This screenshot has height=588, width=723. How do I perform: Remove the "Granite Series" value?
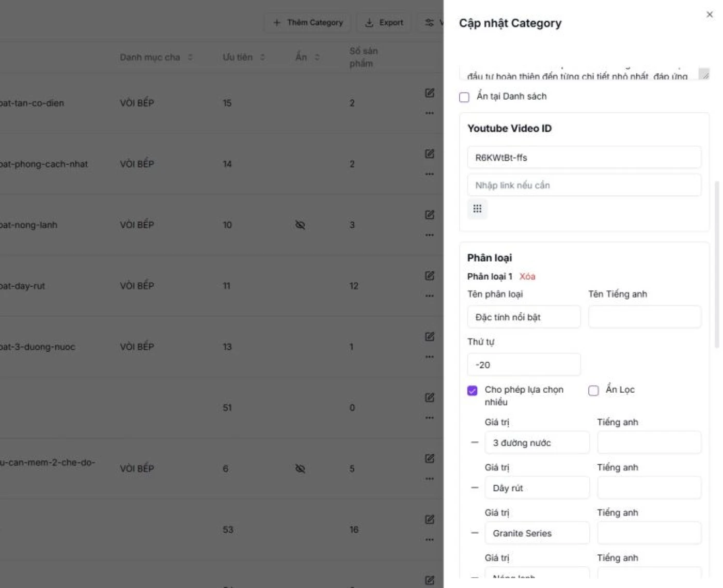tap(474, 533)
